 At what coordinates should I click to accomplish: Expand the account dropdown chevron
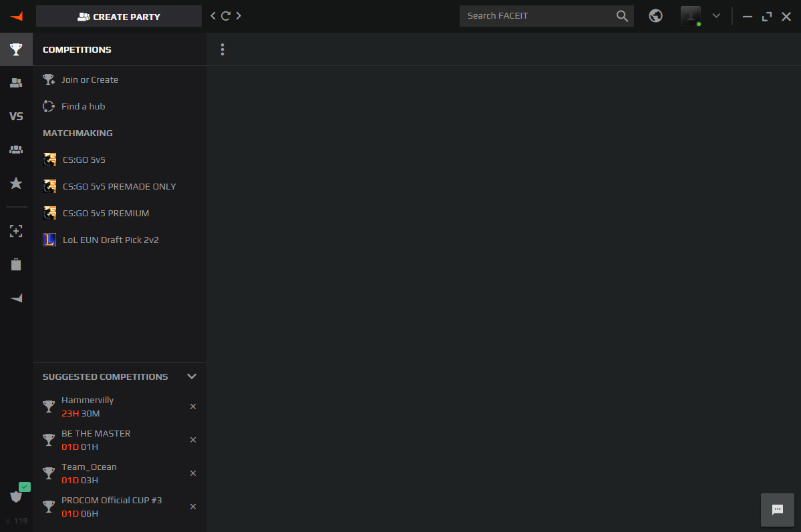tap(716, 16)
